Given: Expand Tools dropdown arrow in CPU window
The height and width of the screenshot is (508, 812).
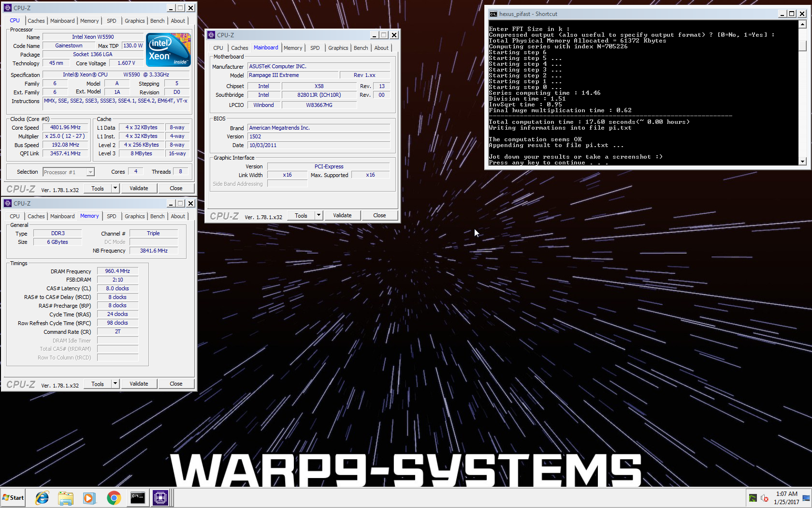Looking at the screenshot, I should point(115,188).
